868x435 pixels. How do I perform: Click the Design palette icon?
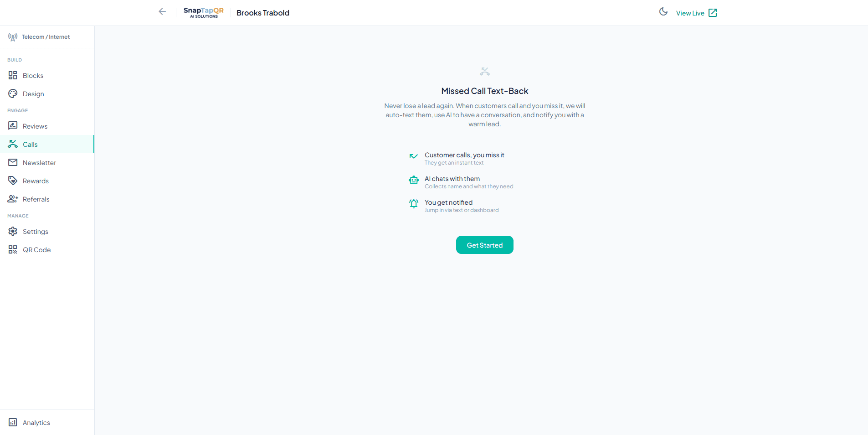coord(13,94)
